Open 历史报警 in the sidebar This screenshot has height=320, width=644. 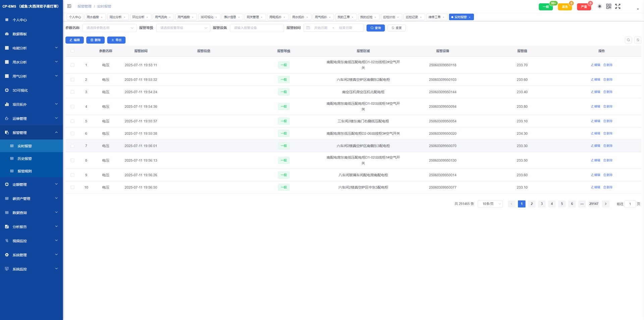tap(24, 158)
